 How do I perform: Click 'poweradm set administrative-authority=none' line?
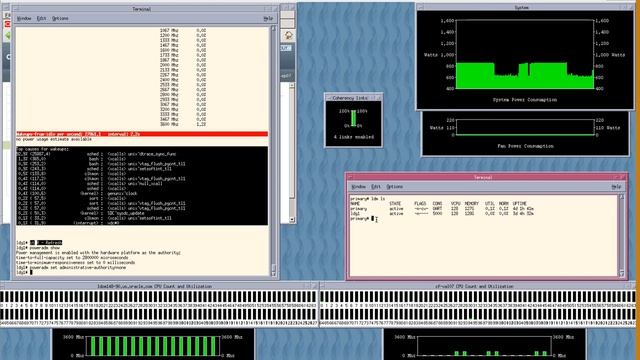click(71, 268)
